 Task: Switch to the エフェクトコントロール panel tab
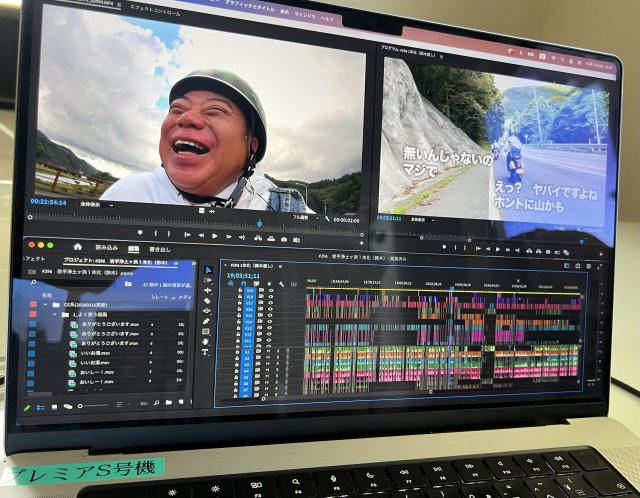(x=155, y=10)
